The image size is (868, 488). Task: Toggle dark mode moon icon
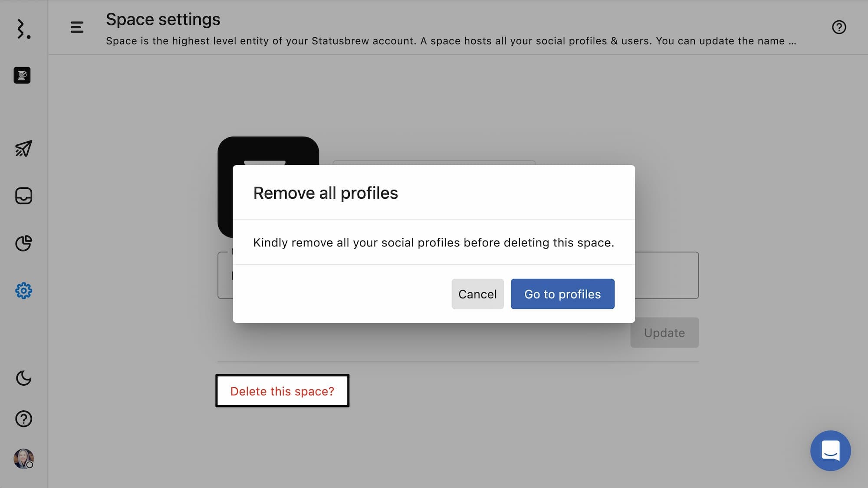click(23, 378)
